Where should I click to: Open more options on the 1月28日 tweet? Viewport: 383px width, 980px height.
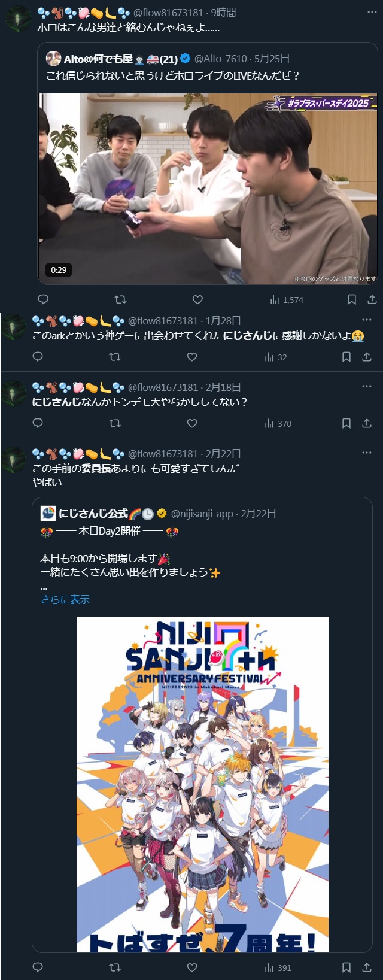point(367,320)
